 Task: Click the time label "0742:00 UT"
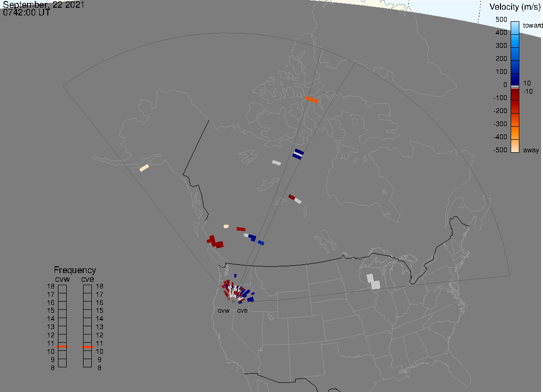pos(27,13)
